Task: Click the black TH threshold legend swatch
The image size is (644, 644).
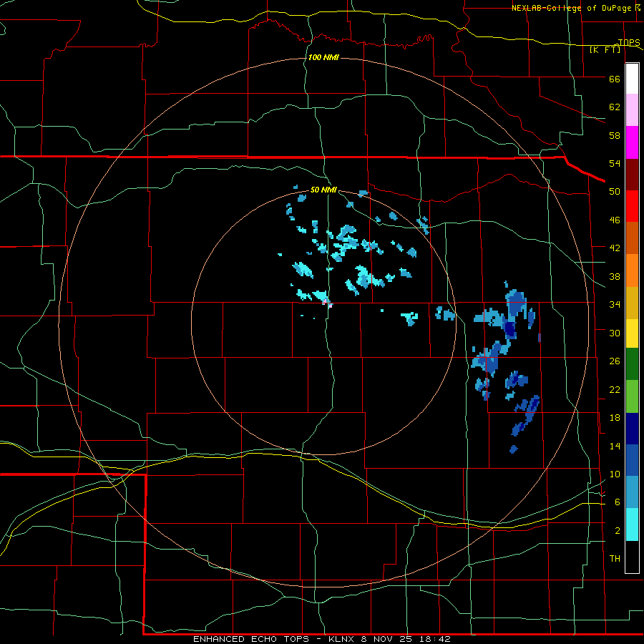Action: [x=632, y=557]
